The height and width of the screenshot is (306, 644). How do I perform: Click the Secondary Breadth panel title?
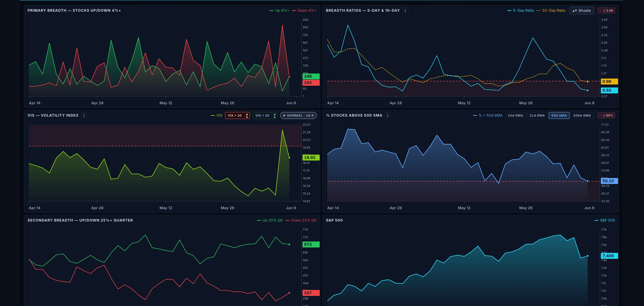click(x=80, y=220)
